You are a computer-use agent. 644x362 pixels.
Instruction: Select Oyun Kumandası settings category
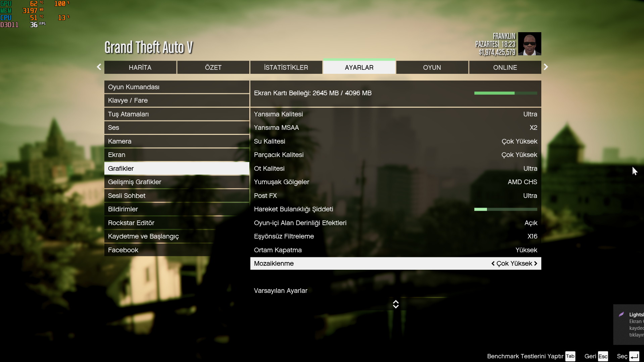tap(177, 87)
